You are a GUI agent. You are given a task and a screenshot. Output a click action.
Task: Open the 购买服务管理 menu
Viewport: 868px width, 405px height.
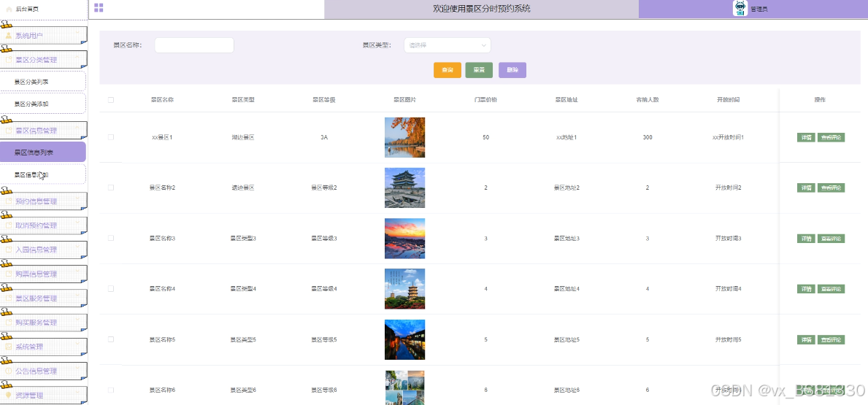(x=44, y=323)
